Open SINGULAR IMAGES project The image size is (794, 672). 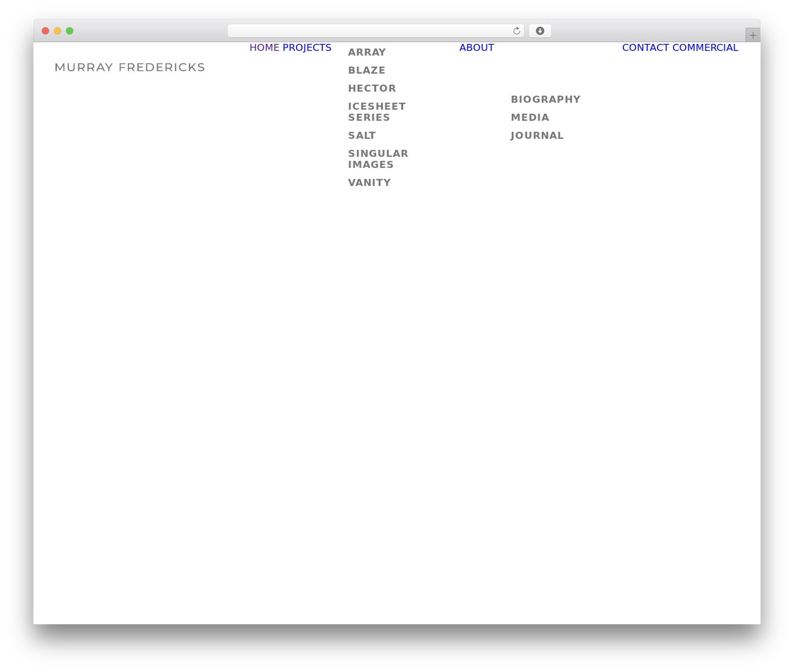[378, 159]
